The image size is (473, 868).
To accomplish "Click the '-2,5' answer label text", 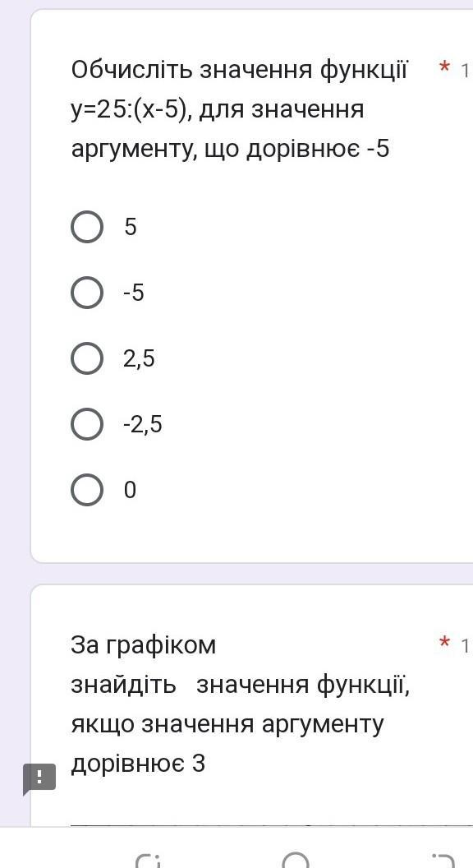I will (x=143, y=425).
